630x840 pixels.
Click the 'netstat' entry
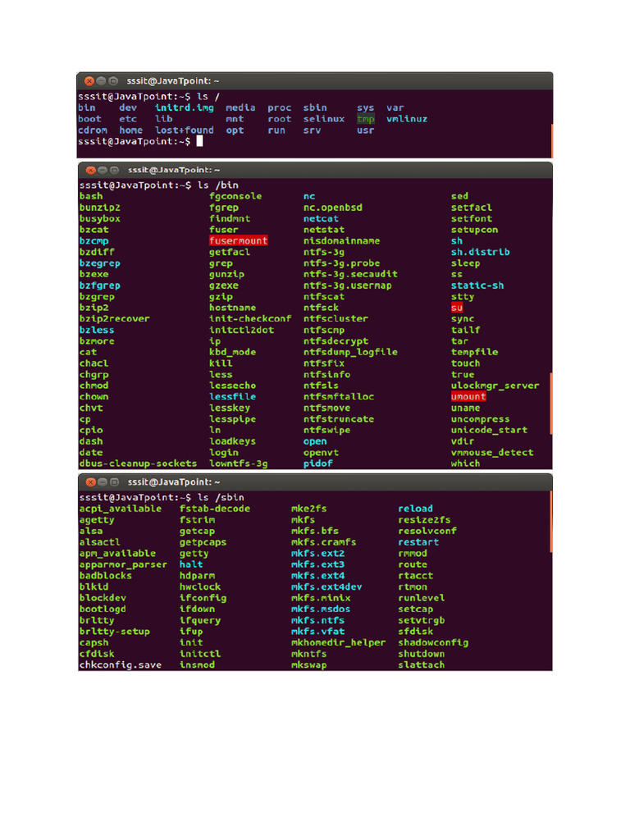324,230
